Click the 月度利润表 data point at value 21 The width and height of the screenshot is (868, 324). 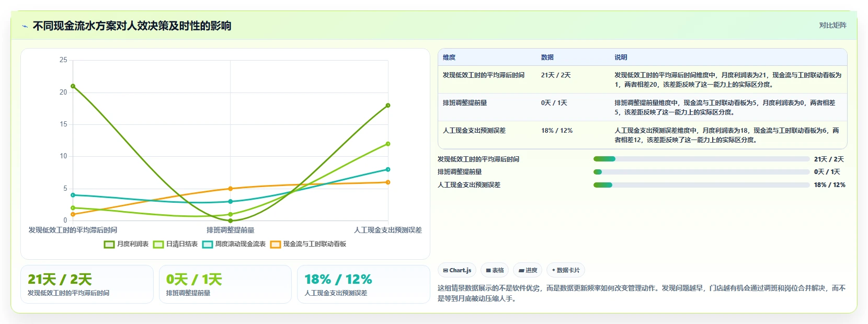(73, 86)
